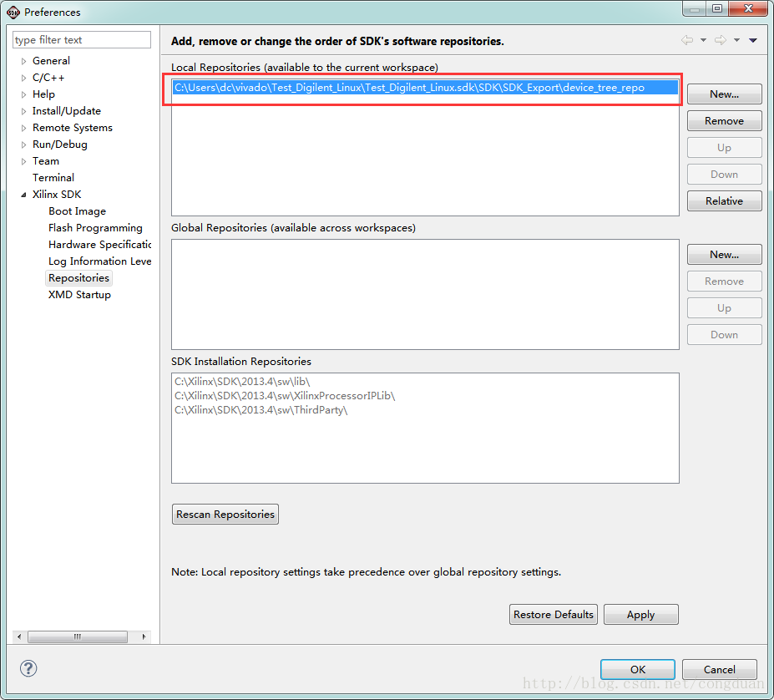
Task: Click New button for Local Repositories
Action: point(724,94)
